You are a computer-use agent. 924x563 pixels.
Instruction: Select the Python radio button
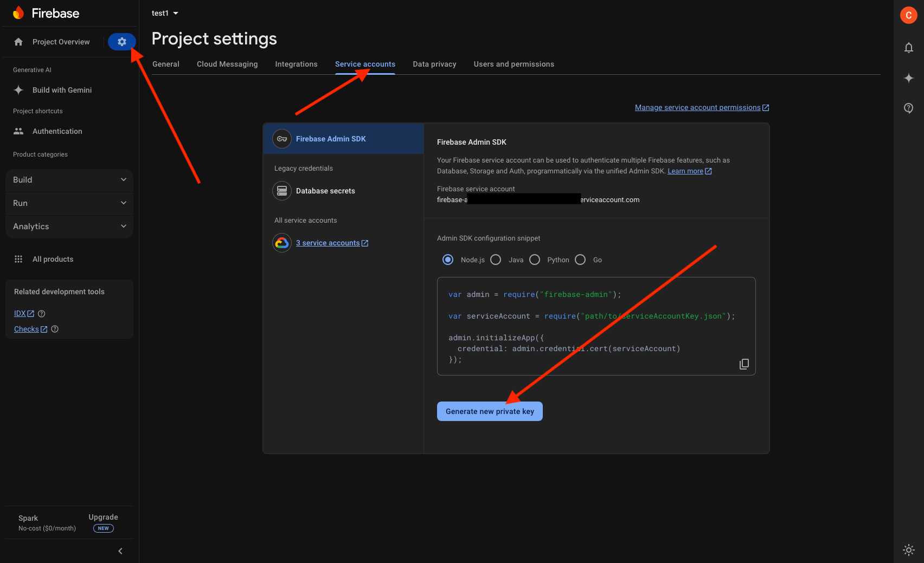[535, 260]
